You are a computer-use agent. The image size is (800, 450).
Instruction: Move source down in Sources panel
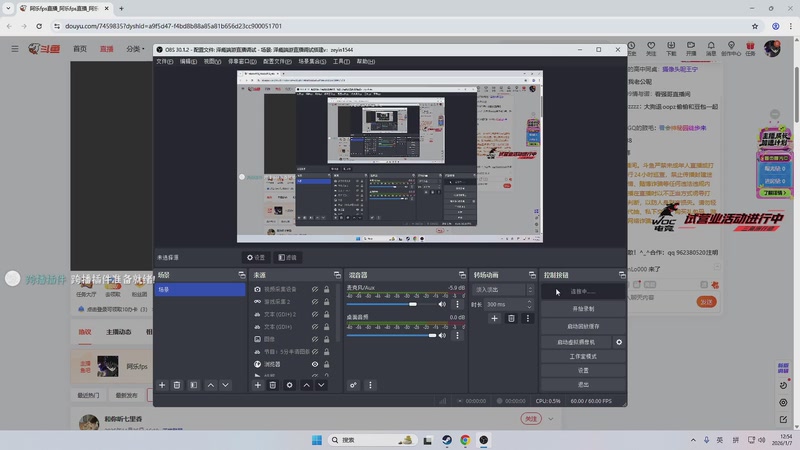pyautogui.click(x=321, y=385)
